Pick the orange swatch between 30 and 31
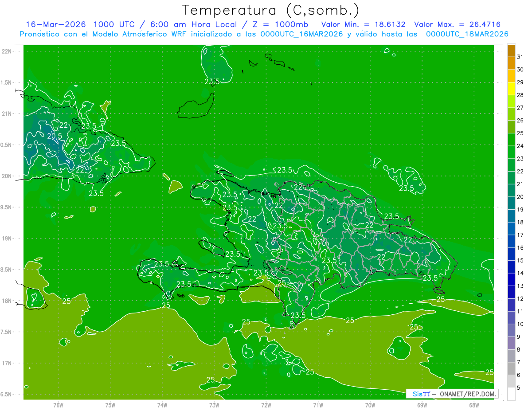This screenshot has width=532, height=411. pyautogui.click(x=511, y=63)
